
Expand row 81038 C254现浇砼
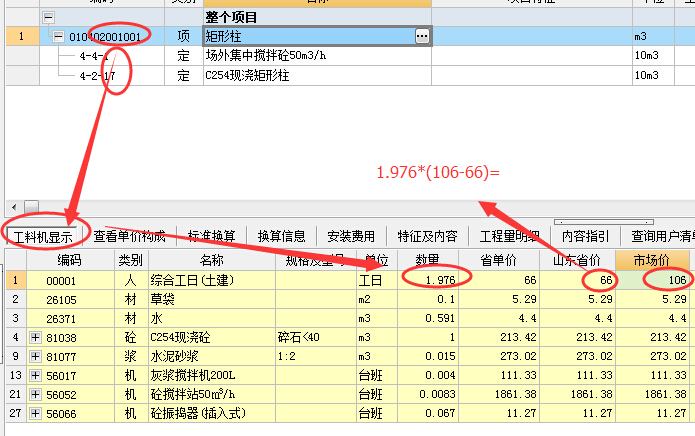[x=35, y=338]
